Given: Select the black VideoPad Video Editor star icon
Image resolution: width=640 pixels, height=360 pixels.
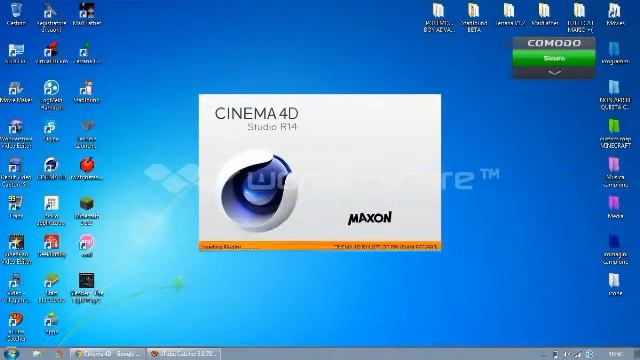Looking at the screenshot, I should coord(16,249).
